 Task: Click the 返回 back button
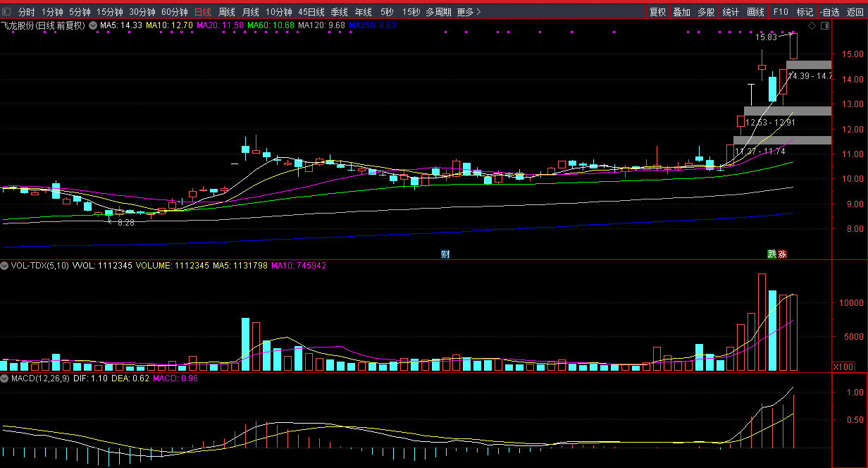point(855,12)
